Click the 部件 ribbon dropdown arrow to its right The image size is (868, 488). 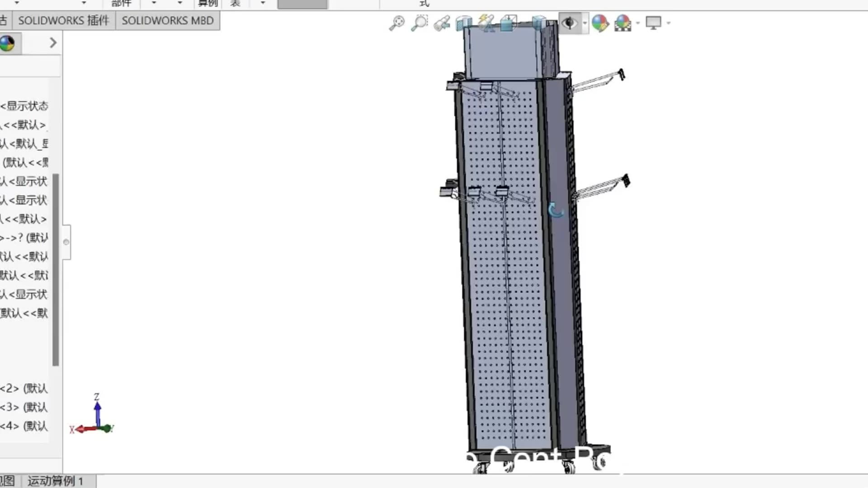pyautogui.click(x=154, y=3)
